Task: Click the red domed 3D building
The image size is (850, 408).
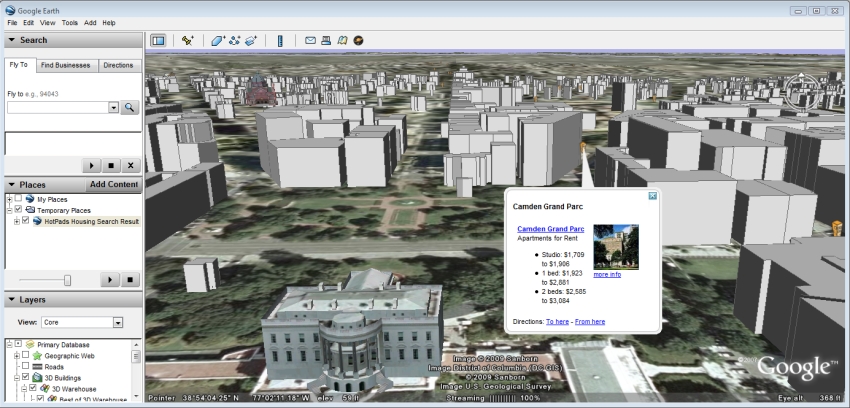Action: click(x=261, y=91)
